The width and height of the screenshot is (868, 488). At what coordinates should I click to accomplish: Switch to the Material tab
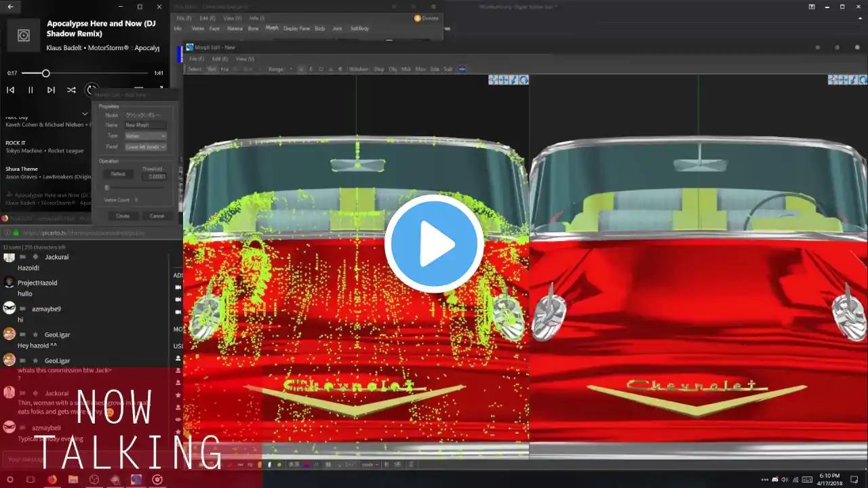point(235,28)
